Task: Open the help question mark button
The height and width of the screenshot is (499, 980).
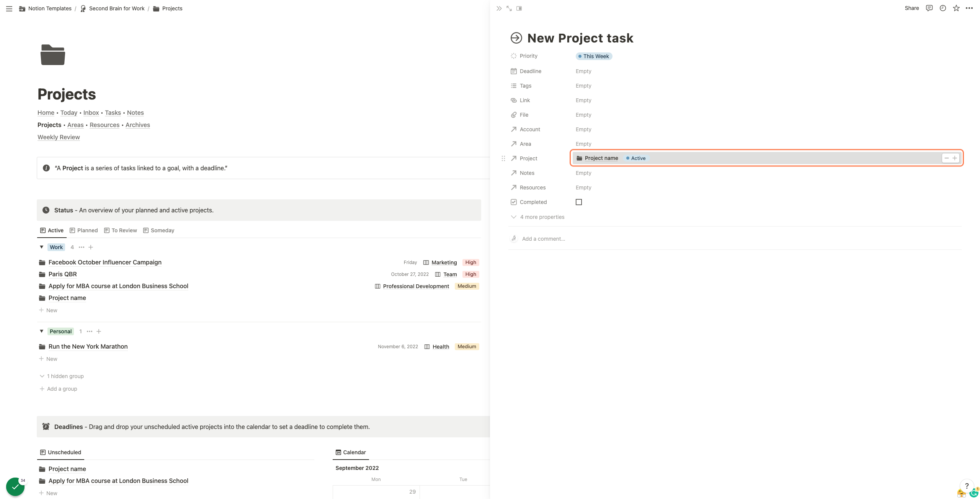Action: pos(967,486)
